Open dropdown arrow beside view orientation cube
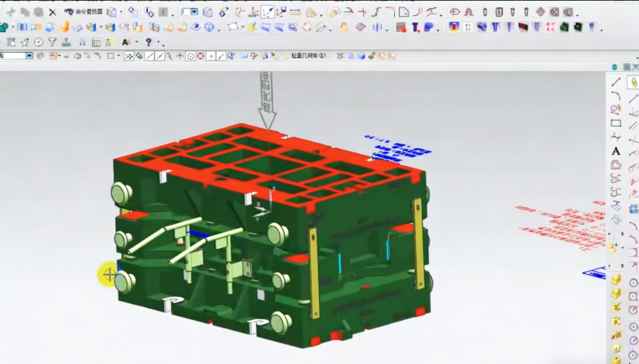 click(121, 12)
